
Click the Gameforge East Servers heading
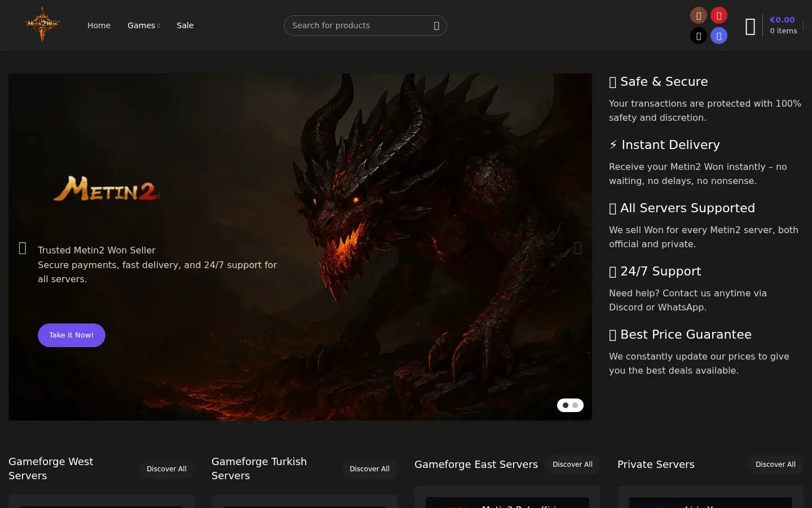coord(476,465)
